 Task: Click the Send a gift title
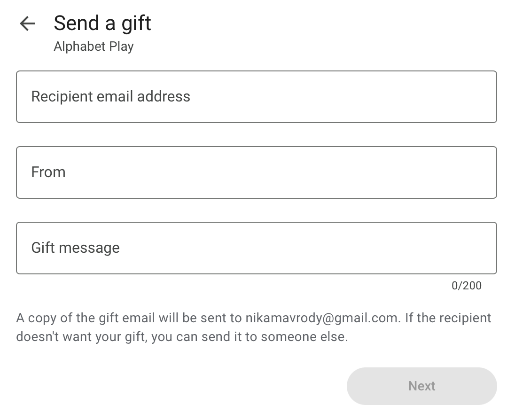point(102,23)
